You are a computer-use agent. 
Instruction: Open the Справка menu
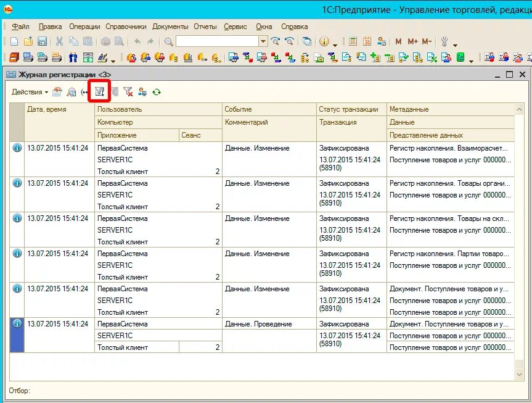coord(294,27)
